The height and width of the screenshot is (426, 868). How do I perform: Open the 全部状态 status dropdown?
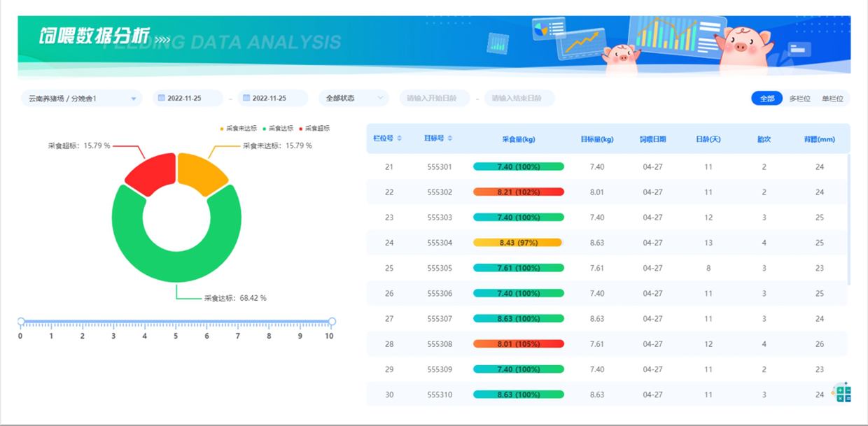[353, 98]
